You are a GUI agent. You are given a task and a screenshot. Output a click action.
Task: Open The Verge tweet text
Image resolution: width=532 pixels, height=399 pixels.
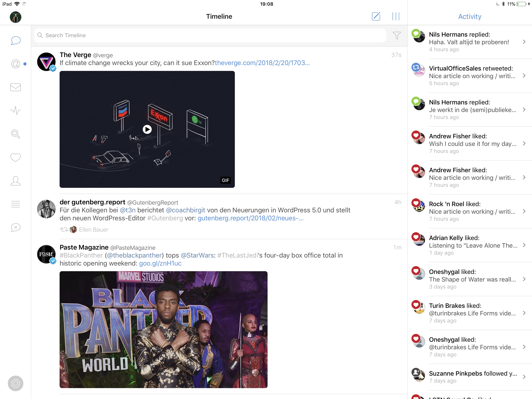coord(137,63)
